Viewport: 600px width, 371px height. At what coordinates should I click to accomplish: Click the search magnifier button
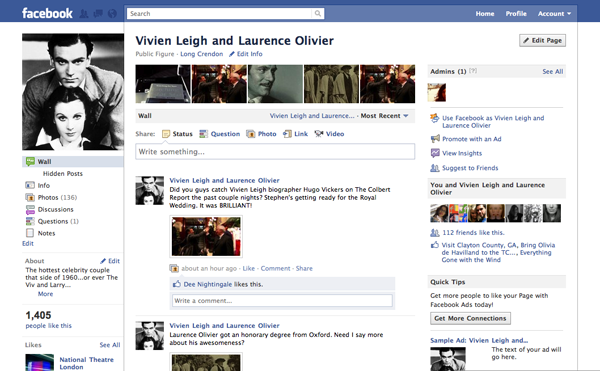tap(318, 14)
